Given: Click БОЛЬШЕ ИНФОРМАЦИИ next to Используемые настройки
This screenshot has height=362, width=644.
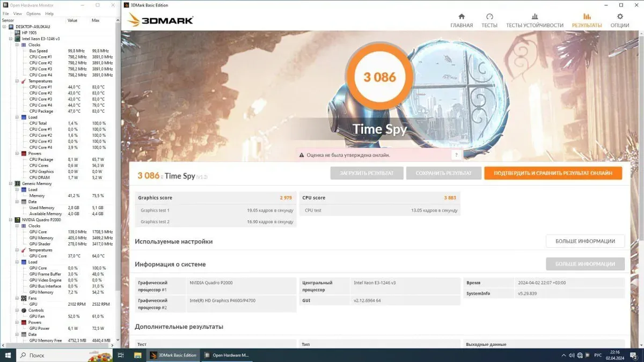Looking at the screenshot, I should pyautogui.click(x=585, y=241).
